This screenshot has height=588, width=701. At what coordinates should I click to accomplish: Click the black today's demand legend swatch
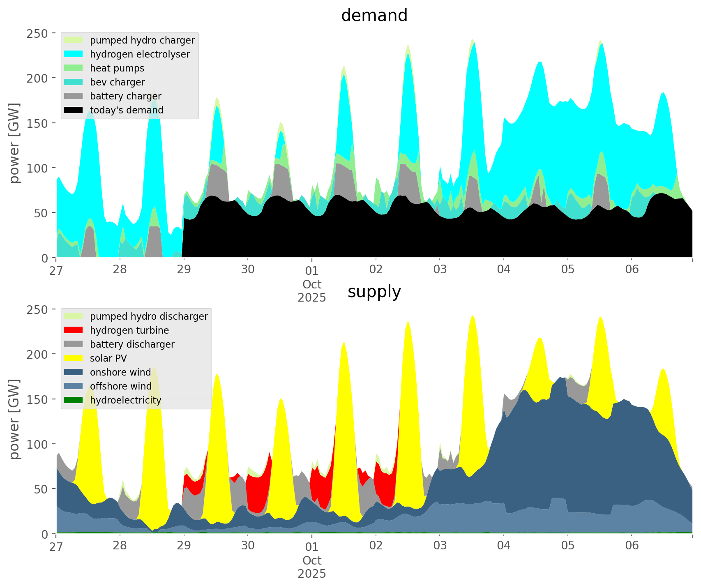pos(74,110)
